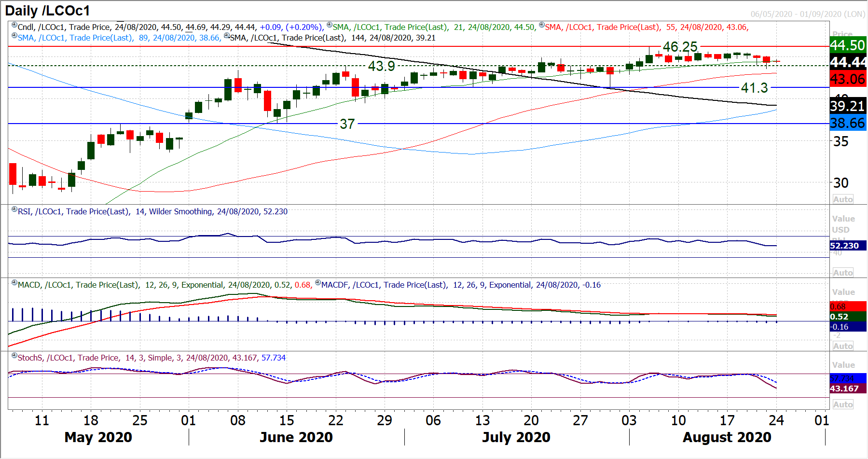
Task: Click the 0.68 MACD signal value tag
Action: (x=848, y=306)
